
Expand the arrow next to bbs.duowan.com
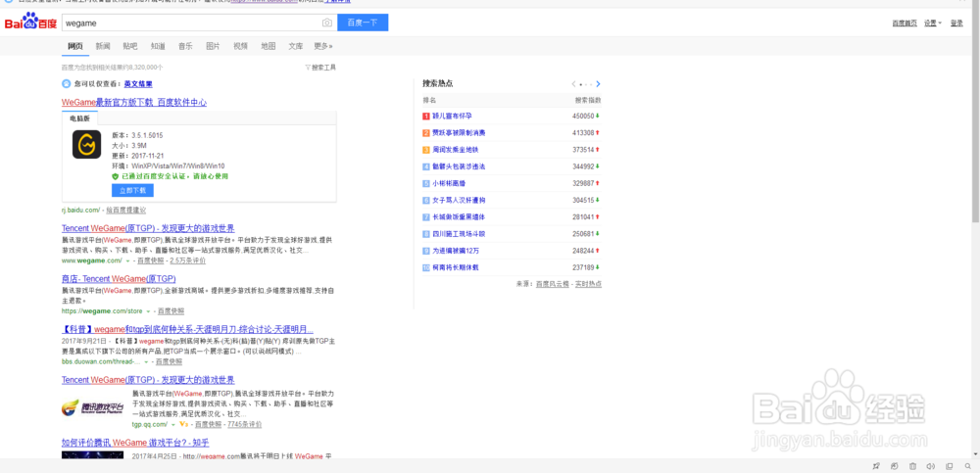pos(146,361)
